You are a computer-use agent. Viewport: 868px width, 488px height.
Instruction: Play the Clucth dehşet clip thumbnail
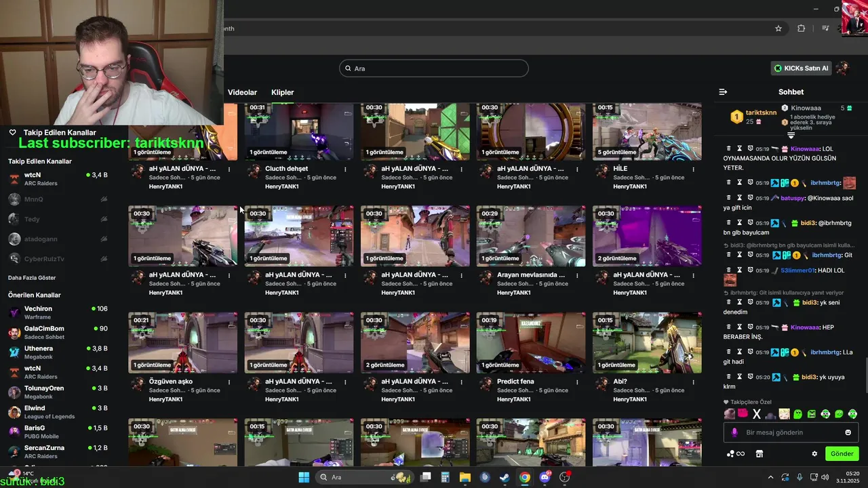click(x=299, y=131)
